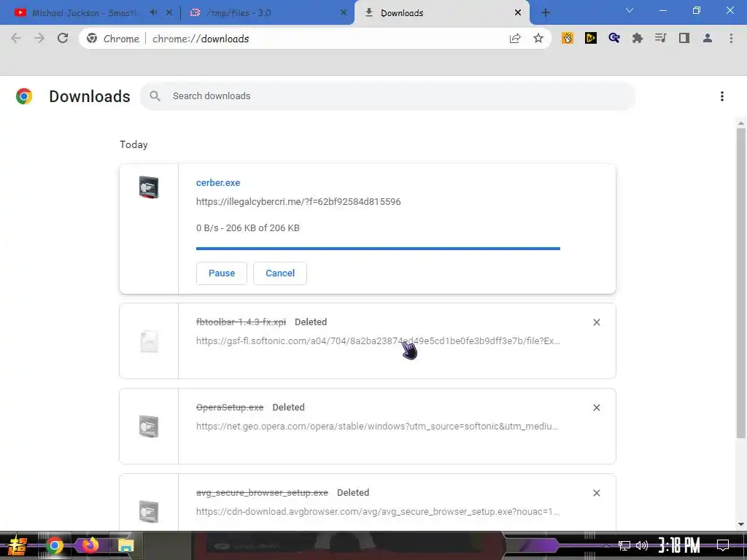
Task: Open the cerber.exe file link
Action: point(218,183)
